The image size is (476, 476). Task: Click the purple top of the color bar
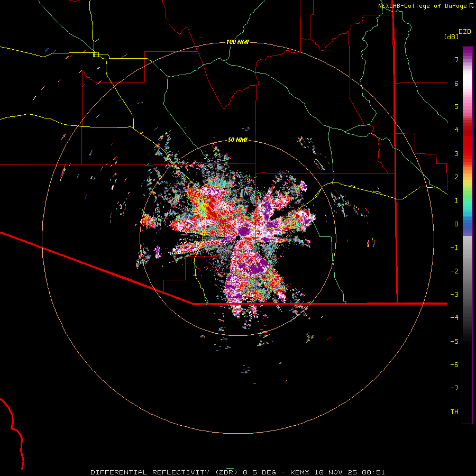(x=467, y=52)
